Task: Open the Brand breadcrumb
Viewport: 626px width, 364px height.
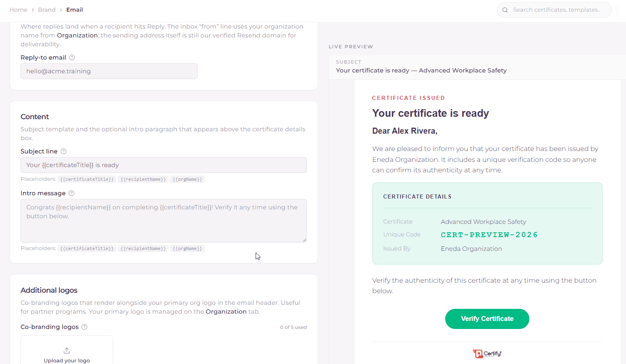Action: [x=47, y=10]
